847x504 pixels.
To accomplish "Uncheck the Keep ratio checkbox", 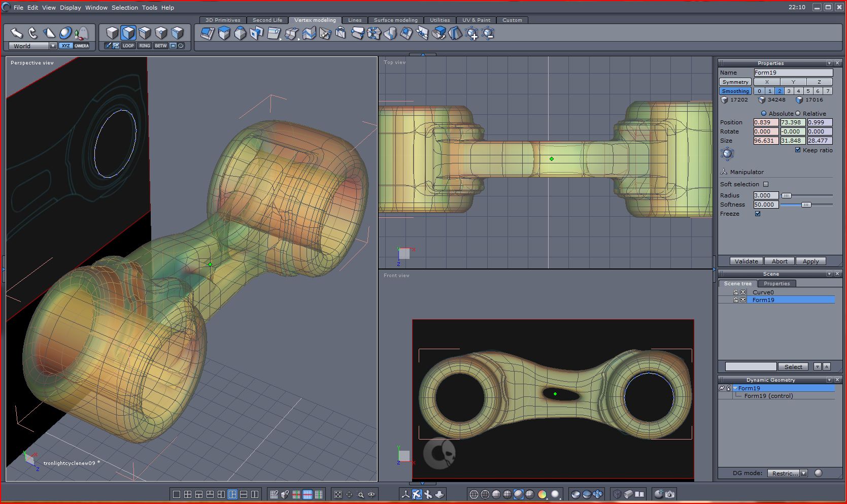I will coord(798,150).
